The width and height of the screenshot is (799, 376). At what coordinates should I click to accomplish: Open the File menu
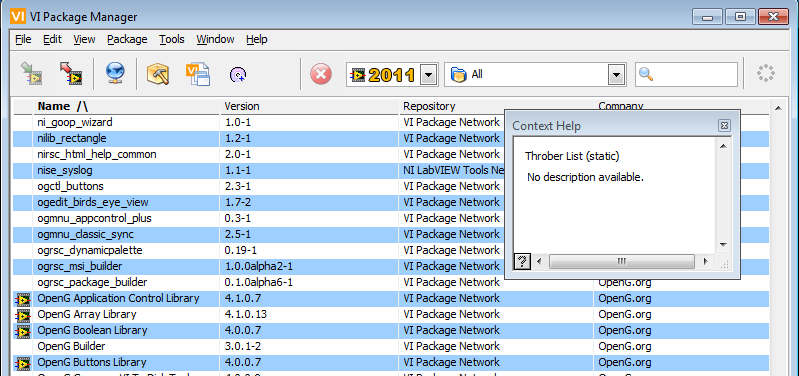pos(23,39)
